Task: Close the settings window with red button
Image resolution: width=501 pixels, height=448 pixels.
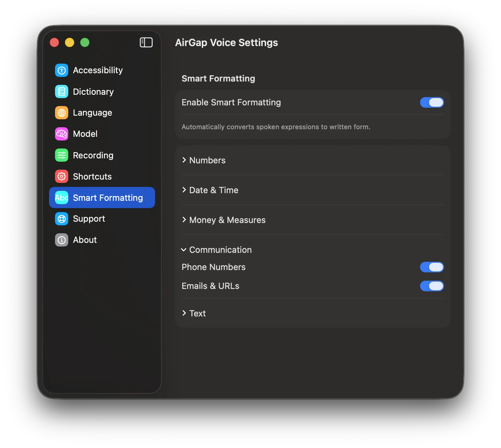Action: [x=54, y=42]
